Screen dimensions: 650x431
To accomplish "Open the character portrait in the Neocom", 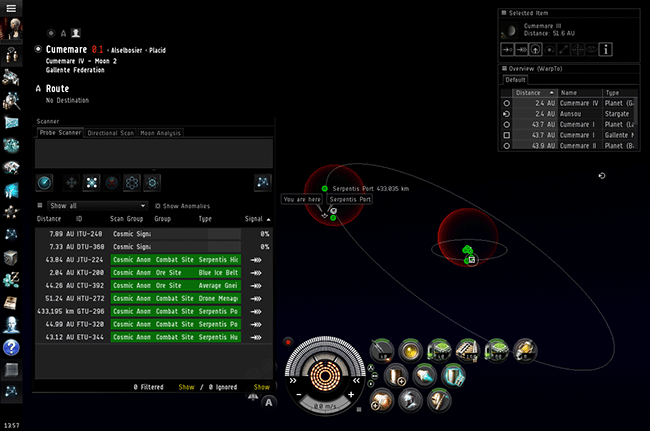I will tap(11, 30).
